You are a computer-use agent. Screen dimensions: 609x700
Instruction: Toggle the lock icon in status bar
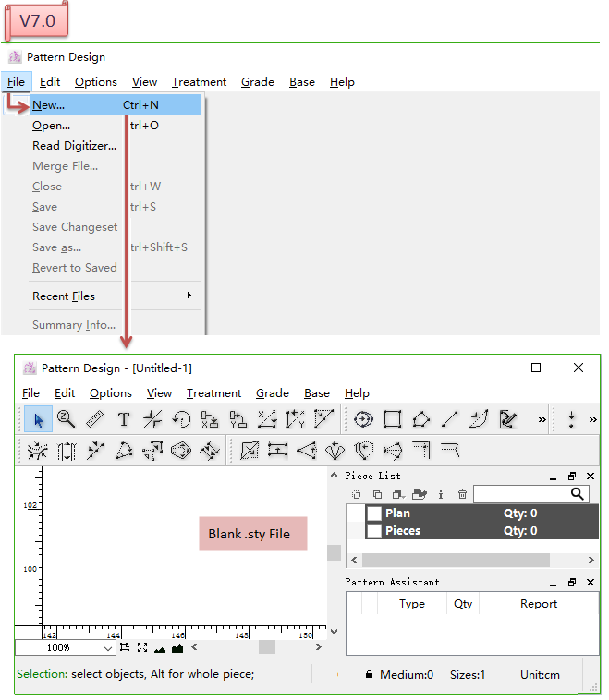369,675
